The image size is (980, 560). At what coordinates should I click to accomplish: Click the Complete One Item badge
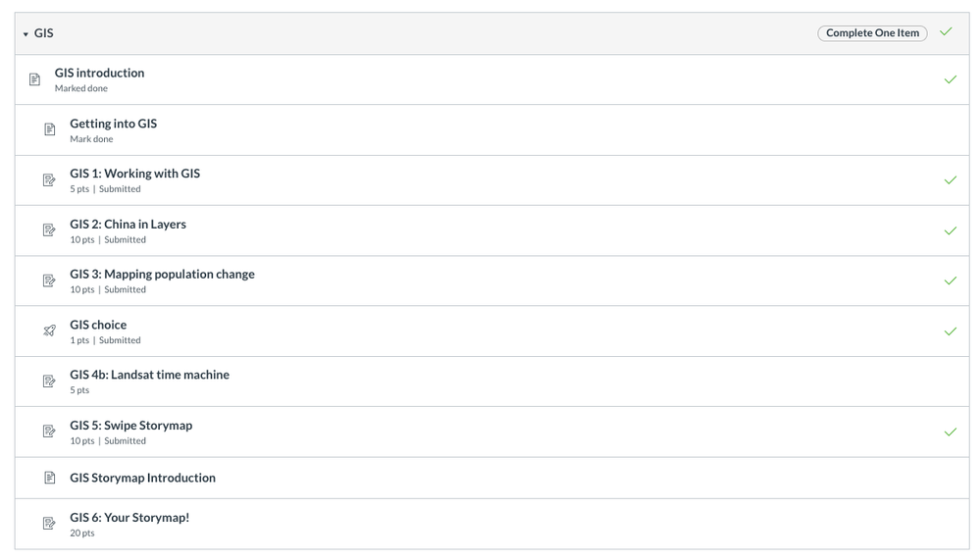coord(871,33)
